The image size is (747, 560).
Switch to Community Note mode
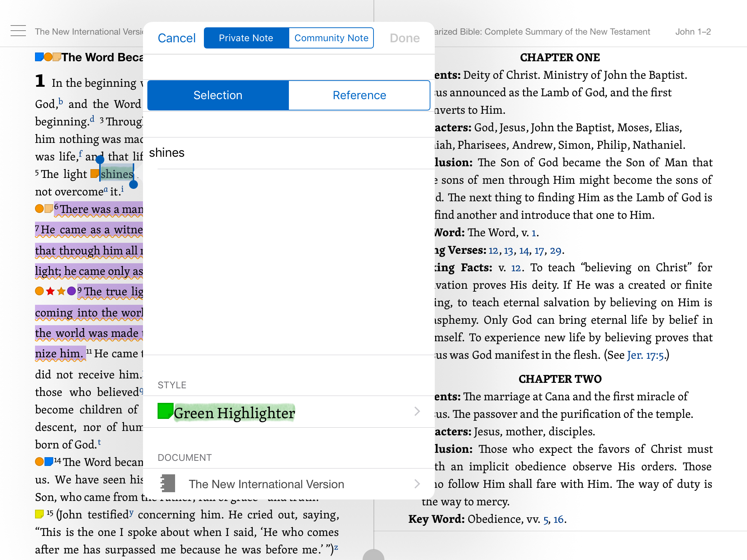[331, 38]
